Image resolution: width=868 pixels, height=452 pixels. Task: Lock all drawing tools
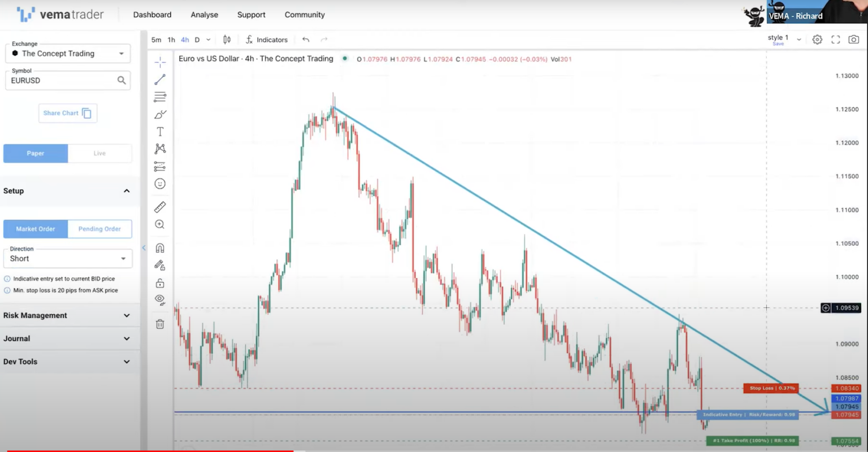point(160,283)
